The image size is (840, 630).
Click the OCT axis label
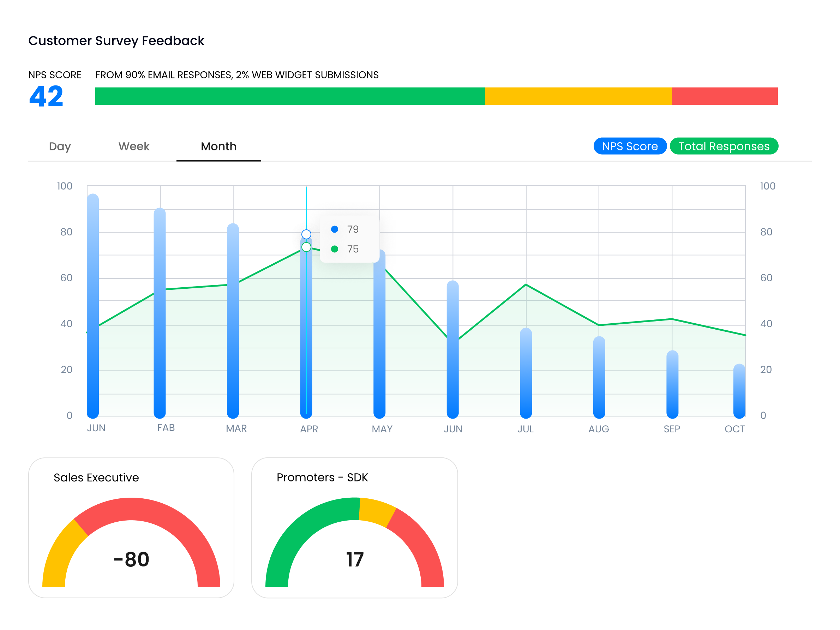click(x=735, y=429)
